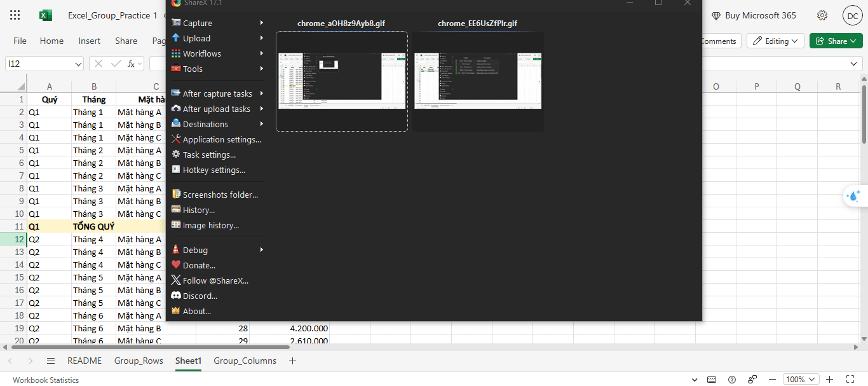Click the Excel logo icon
Screen dimensions: 868x386
(x=46, y=15)
